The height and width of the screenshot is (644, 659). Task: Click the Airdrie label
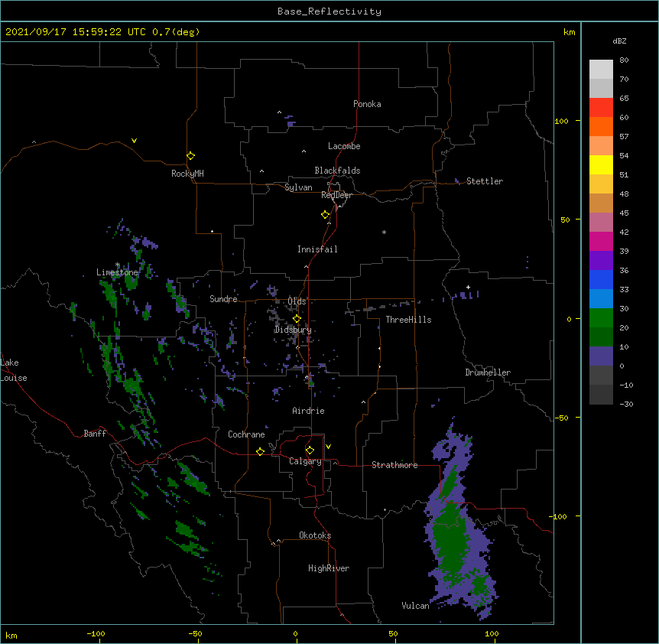[309, 411]
